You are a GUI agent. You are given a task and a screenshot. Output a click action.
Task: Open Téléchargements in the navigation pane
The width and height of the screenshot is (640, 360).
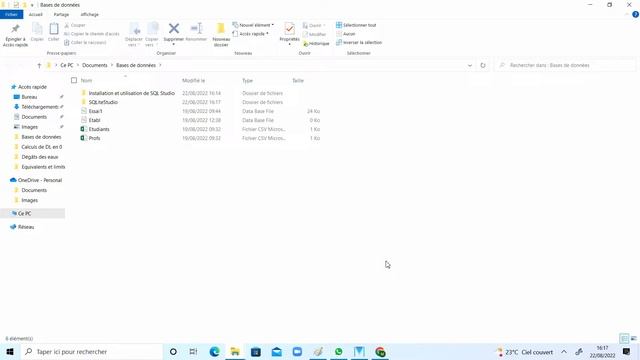coord(40,107)
